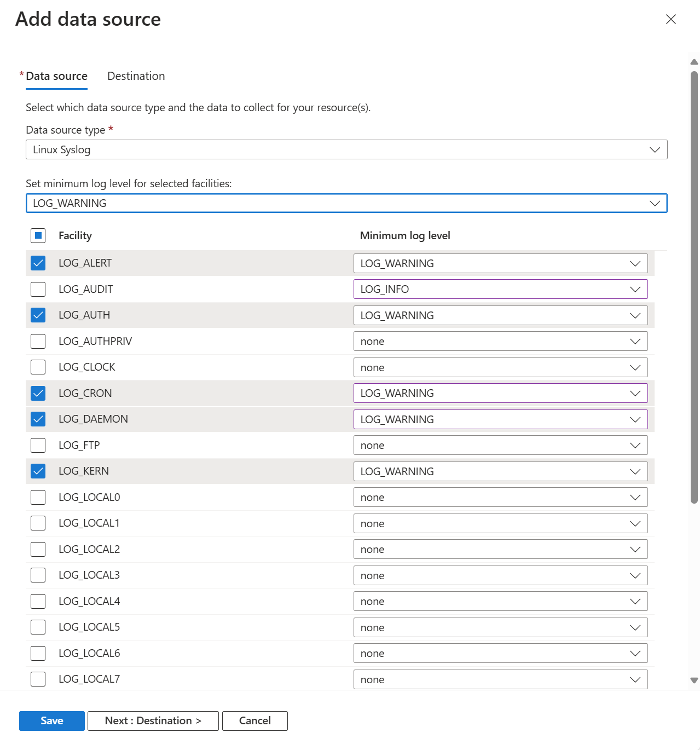This screenshot has width=700, height=750.
Task: Check the LOG_FTP facility checkbox
Action: (x=38, y=445)
